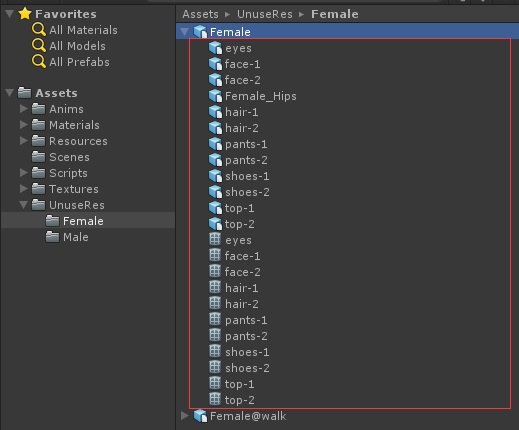
Task: Collapse the Female model asset
Action: coord(185,32)
